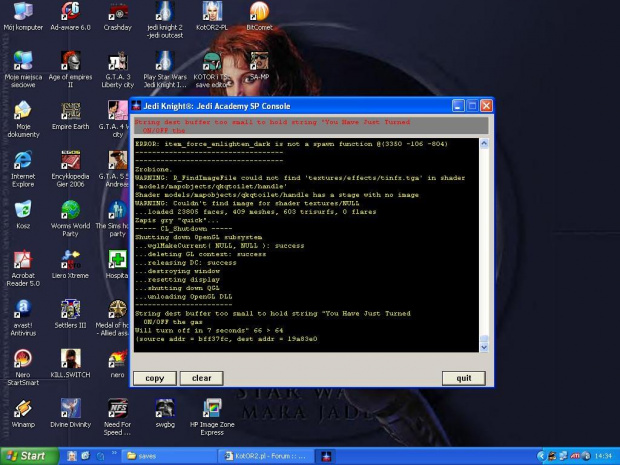Select Medal of Honor Allied Assault icon
Viewport: 620px width, 465px height.
pyautogui.click(x=113, y=318)
